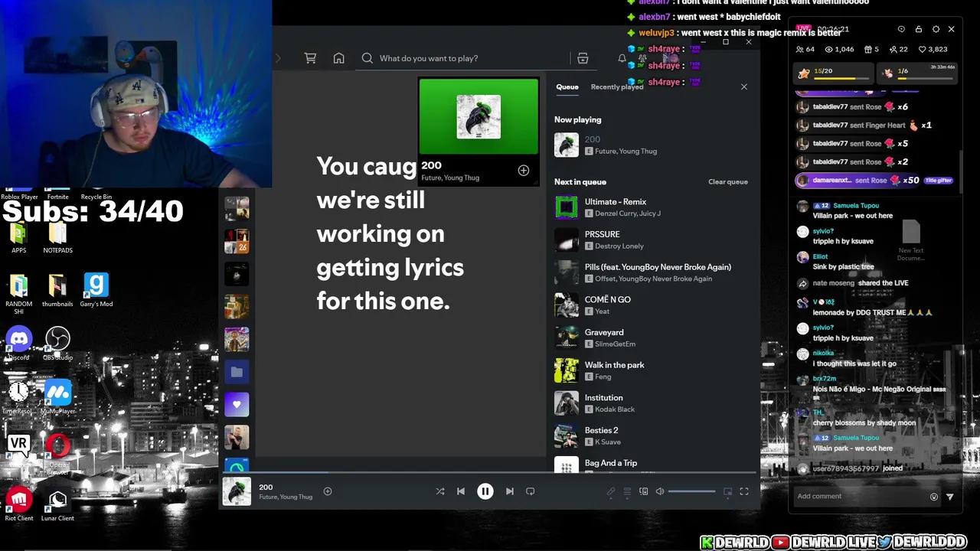Select Graveyard by SlimeGetEm
The height and width of the screenshot is (551, 980).
coord(652,338)
